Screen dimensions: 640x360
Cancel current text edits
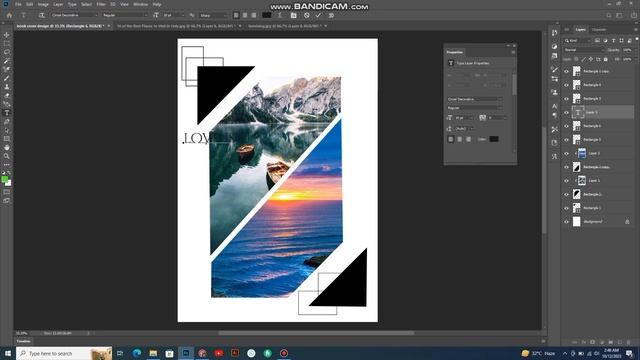(x=307, y=16)
